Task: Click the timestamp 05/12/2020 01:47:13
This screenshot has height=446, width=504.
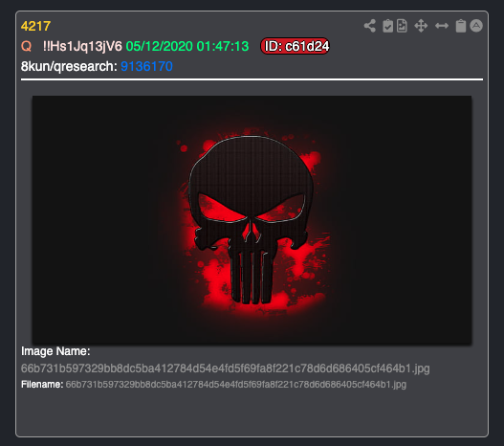Action: (x=187, y=46)
